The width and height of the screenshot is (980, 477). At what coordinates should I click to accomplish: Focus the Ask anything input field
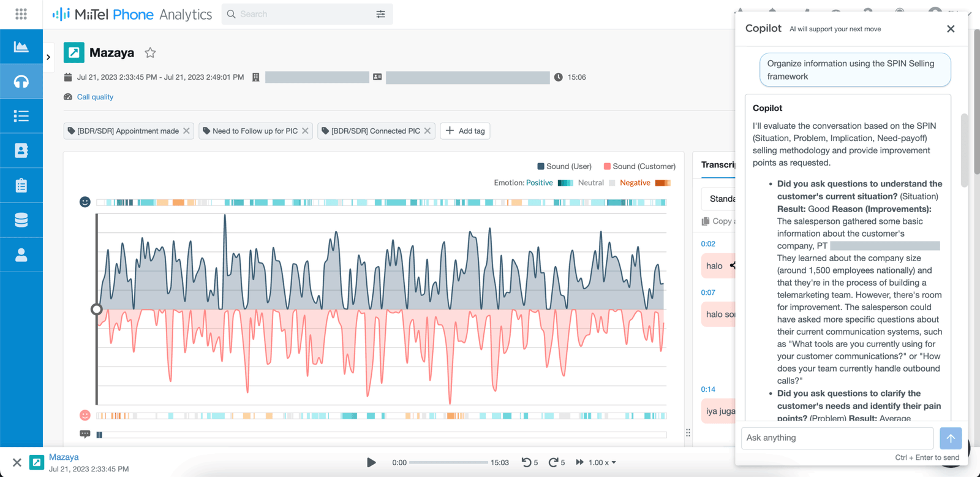[x=837, y=438]
